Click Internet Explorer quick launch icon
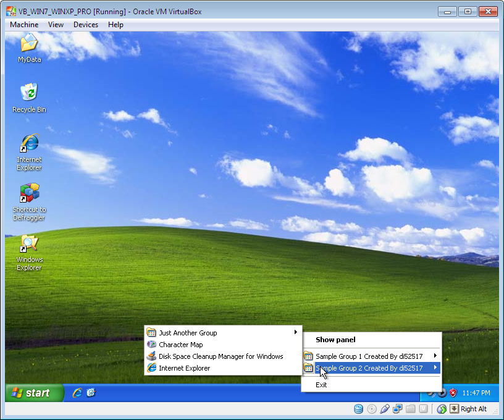This screenshot has height=420, width=504. [x=77, y=393]
